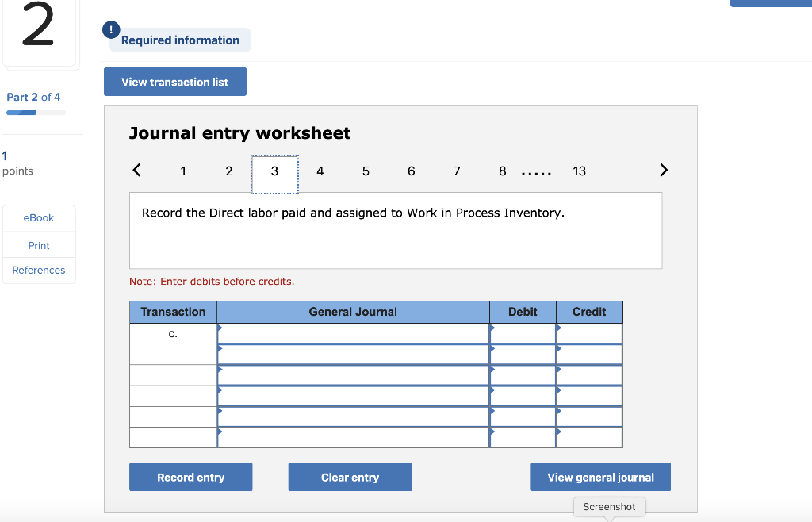Viewport: 812px width, 522px height.
Task: Open General Journal dropdown in fifth row
Action: [x=353, y=416]
